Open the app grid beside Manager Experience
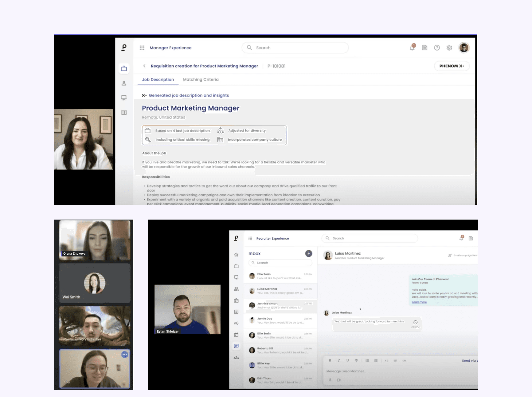 tap(142, 48)
